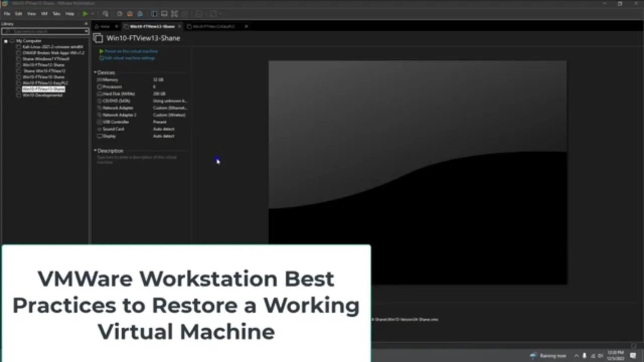Click the Show or Hide Library toolbar icon
644x362 pixels.
153,14
